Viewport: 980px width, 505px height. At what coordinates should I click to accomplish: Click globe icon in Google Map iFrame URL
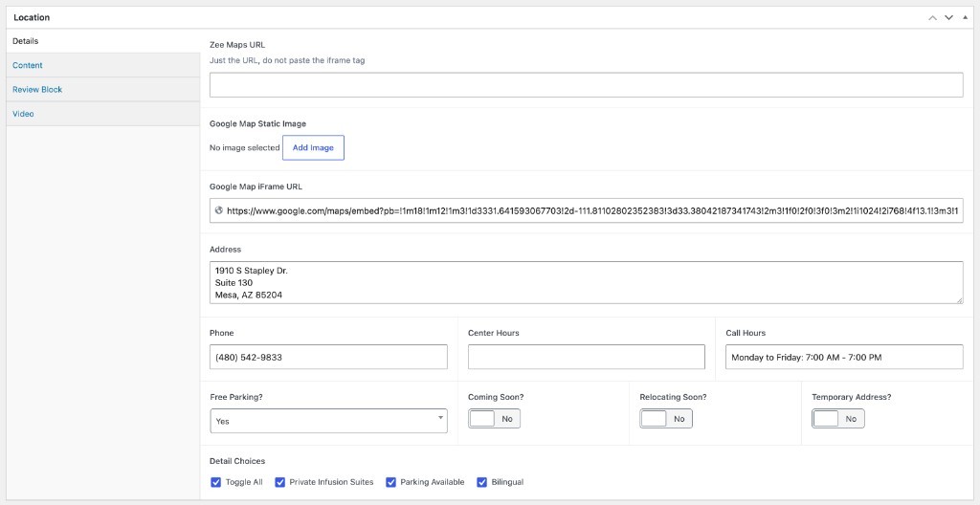click(219, 211)
